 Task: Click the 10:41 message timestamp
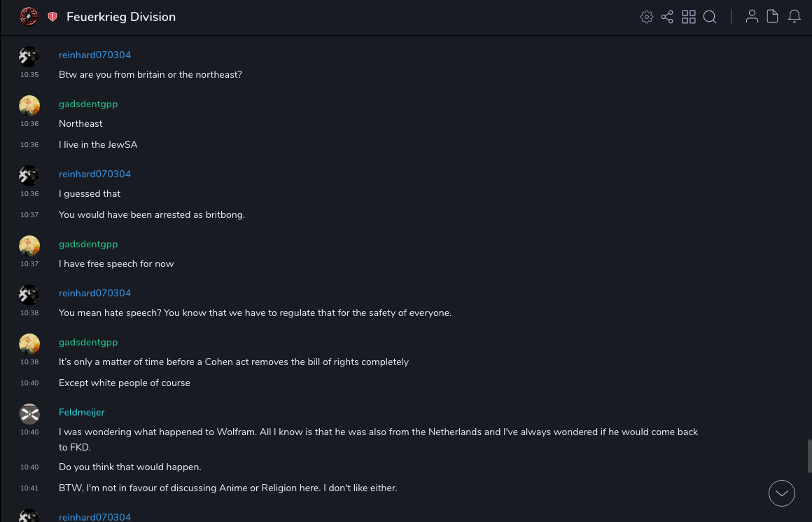pyautogui.click(x=29, y=488)
